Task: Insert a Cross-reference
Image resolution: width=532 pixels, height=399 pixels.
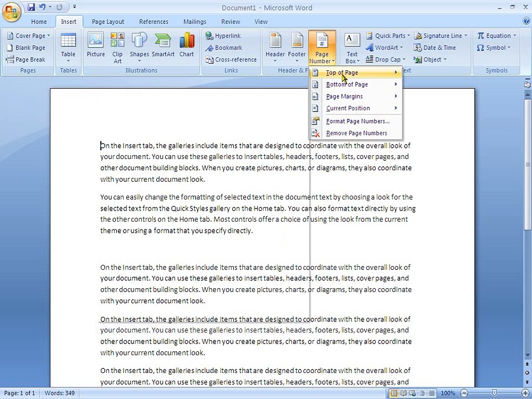Action: pos(231,59)
